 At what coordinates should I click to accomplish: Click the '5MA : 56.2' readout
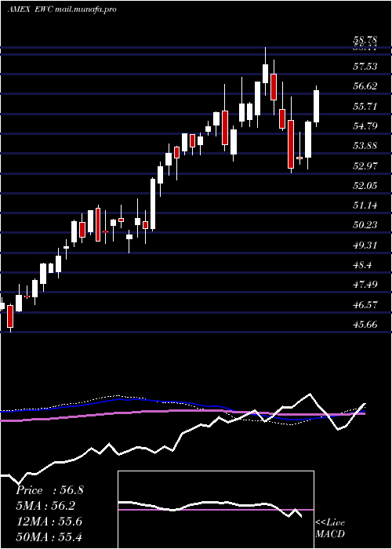tap(45, 506)
